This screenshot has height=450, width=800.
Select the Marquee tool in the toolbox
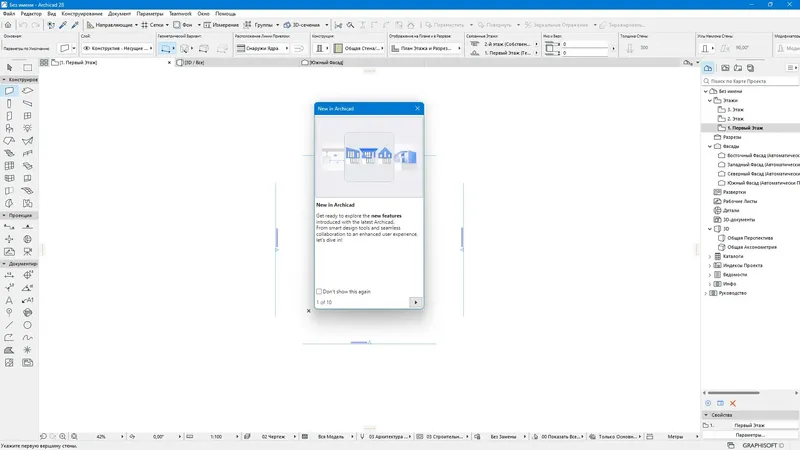pos(28,67)
